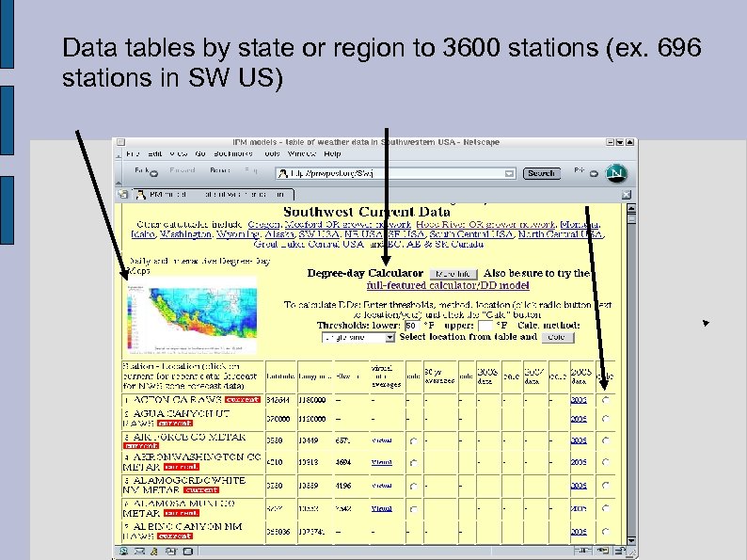Image resolution: width=747 pixels, height=560 pixels.
Task: Click the Reload toolbar button
Action: (x=219, y=170)
